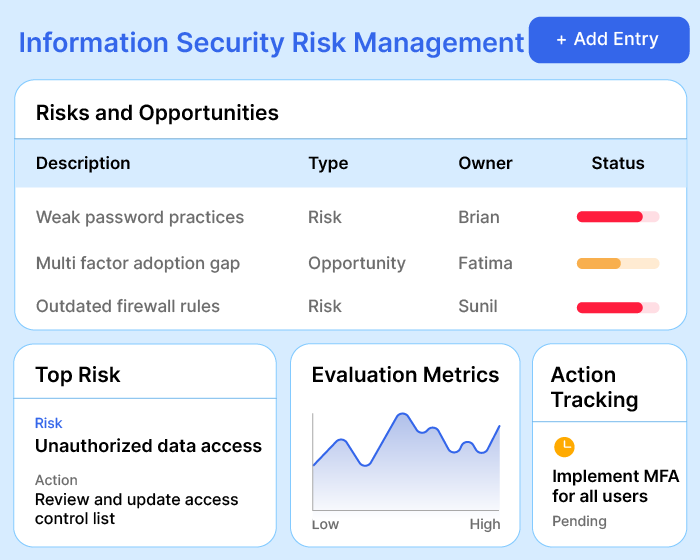
Task: Sort by the Owner column header
Action: pyautogui.click(x=485, y=163)
